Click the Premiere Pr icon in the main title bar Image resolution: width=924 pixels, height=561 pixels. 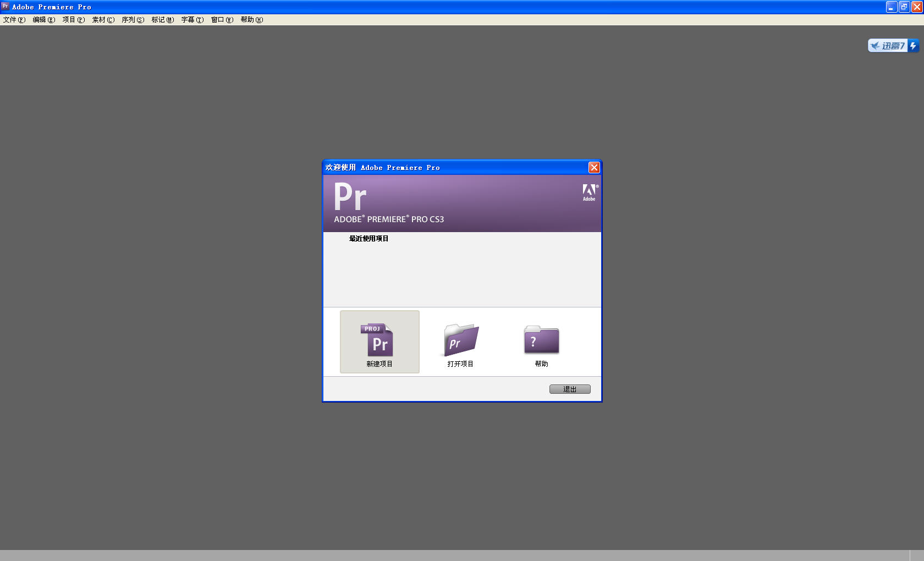[x=5, y=7]
